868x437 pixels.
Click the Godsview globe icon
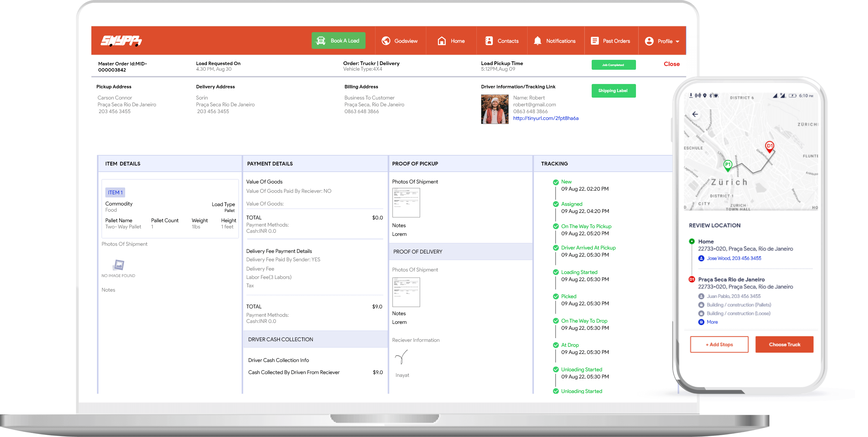386,41
